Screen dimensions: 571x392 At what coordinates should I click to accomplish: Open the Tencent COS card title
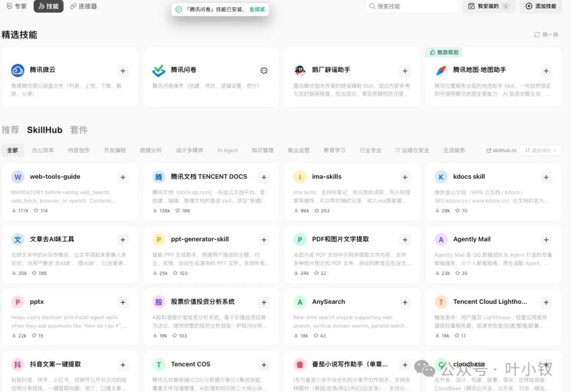[190, 364]
